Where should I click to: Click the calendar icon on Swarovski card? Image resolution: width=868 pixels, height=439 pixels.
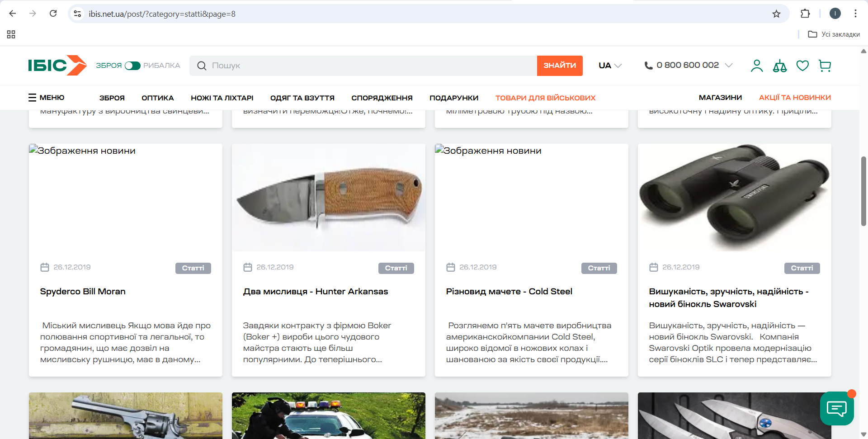point(654,267)
